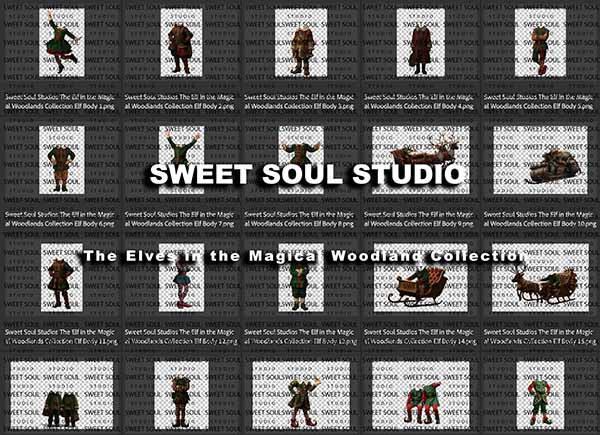Select the Elf Body 6.png thumbnail
Viewport: 600px width, 435px height.
[62, 160]
